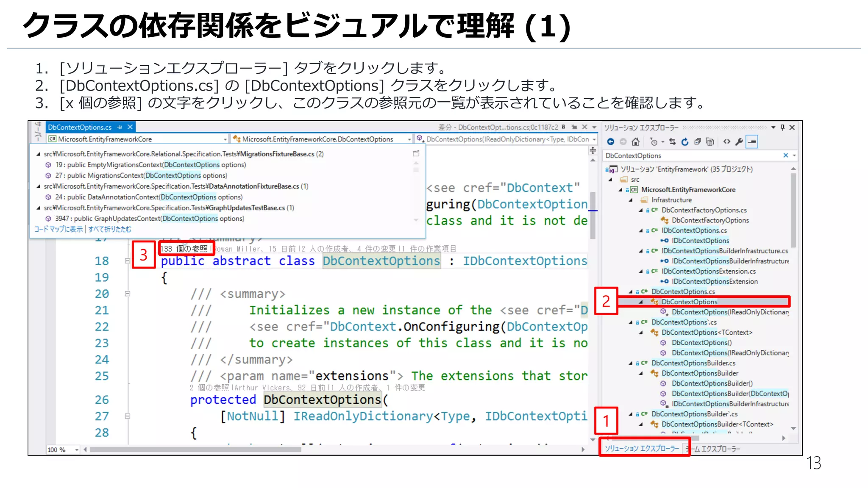This screenshot has height=488, width=868.
Task: Open the Solution Explorer window position menu
Action: pyautogui.click(x=773, y=128)
